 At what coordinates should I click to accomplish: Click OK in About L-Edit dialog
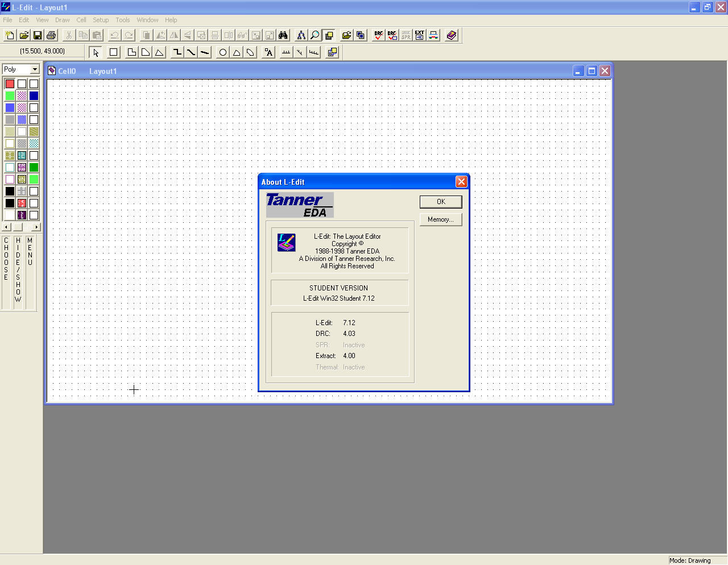441,202
